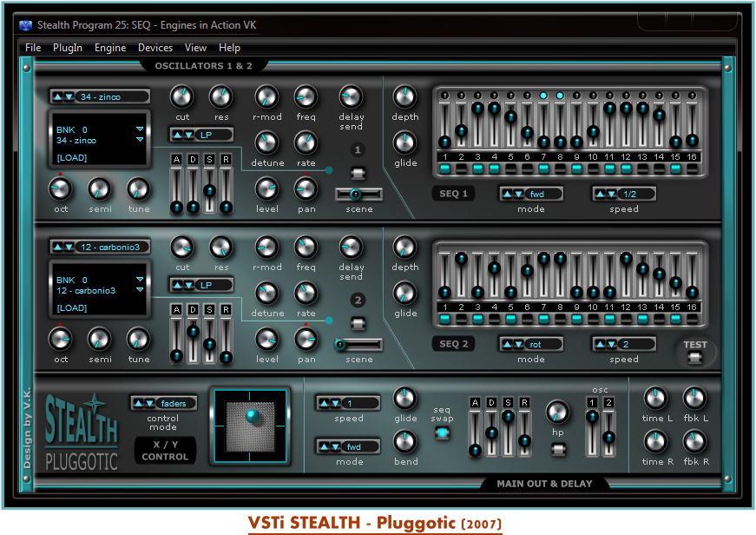Click the hp knob in main out
This screenshot has width=756, height=535.
(558, 412)
